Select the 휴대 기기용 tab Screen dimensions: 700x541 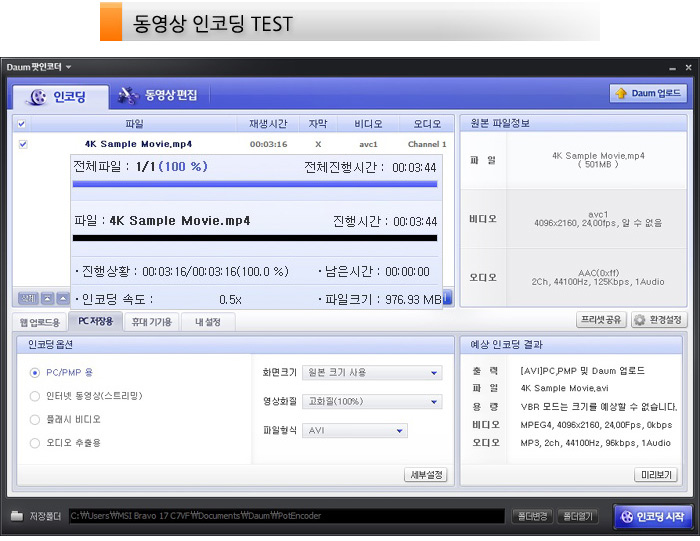point(152,322)
